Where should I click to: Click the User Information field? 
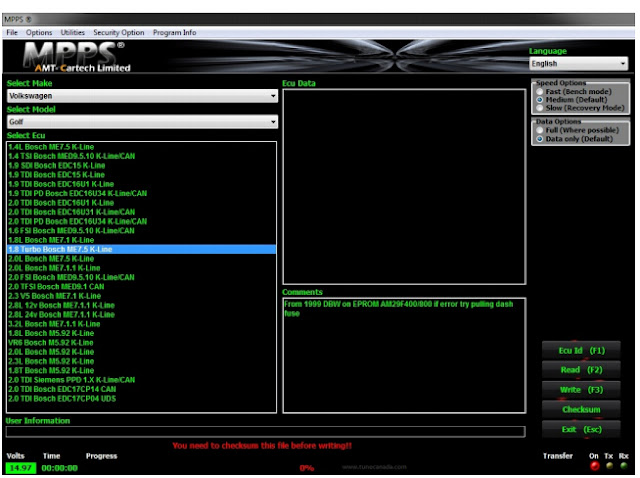pos(265,432)
